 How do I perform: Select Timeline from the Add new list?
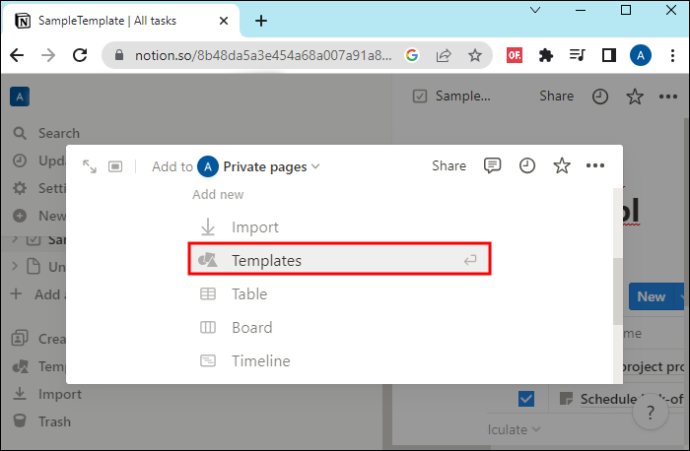339,361
